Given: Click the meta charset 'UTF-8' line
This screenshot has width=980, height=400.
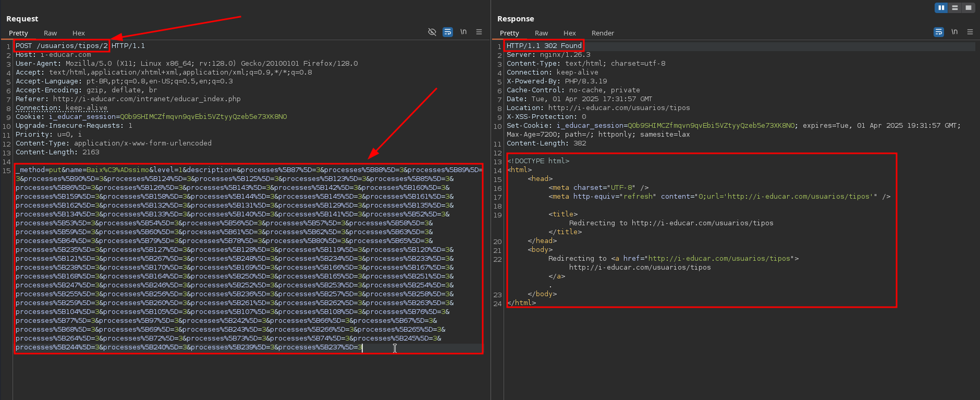Looking at the screenshot, I should [x=598, y=187].
